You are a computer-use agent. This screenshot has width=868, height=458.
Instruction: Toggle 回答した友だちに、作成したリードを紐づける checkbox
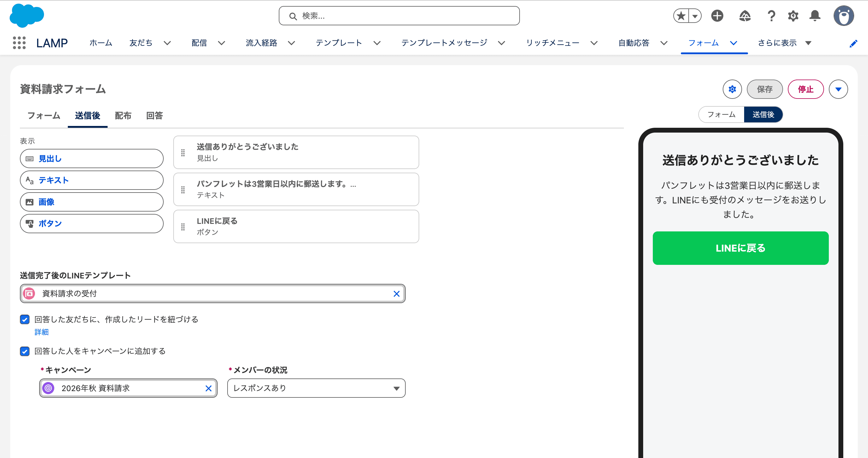tap(25, 319)
